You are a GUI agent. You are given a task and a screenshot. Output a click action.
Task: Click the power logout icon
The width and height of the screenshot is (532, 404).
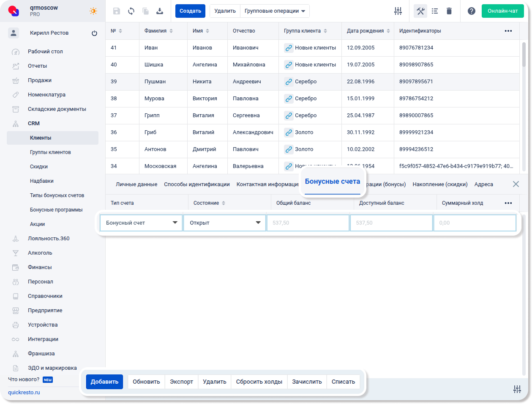tap(94, 33)
